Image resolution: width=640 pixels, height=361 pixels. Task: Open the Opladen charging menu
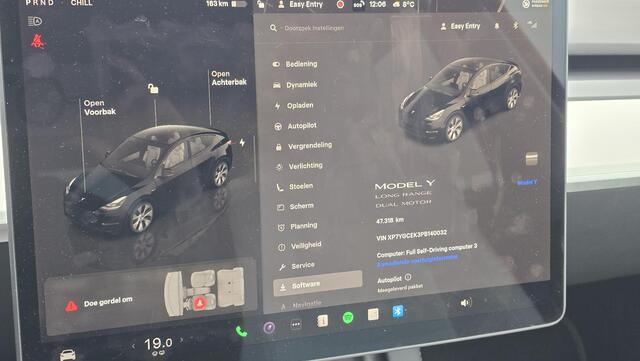[x=294, y=105]
